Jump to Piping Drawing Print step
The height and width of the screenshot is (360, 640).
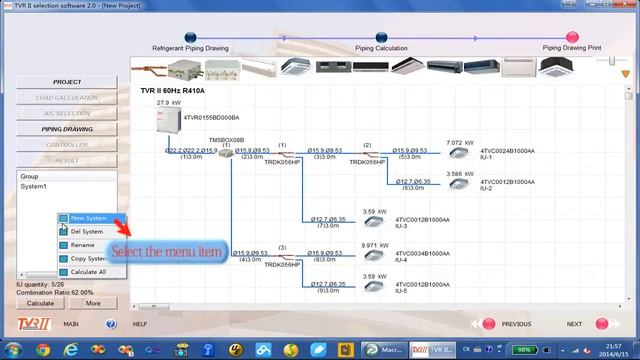[572, 37]
